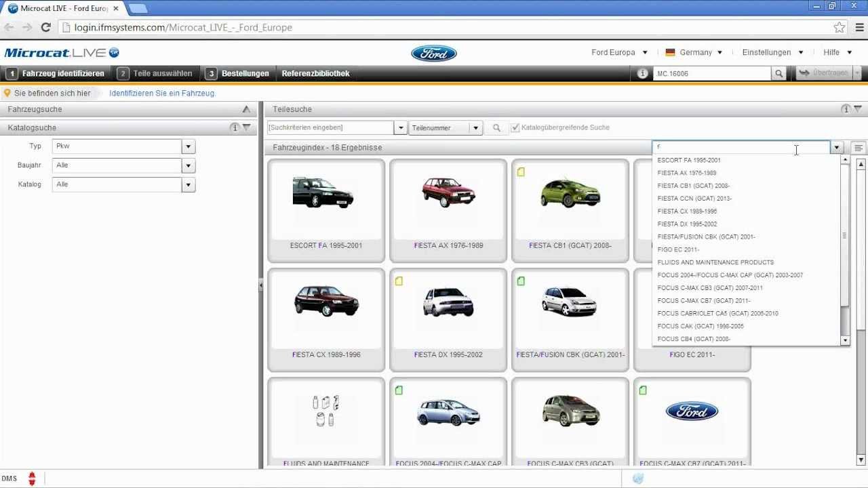Click the vehicle index filter field

tap(741, 147)
